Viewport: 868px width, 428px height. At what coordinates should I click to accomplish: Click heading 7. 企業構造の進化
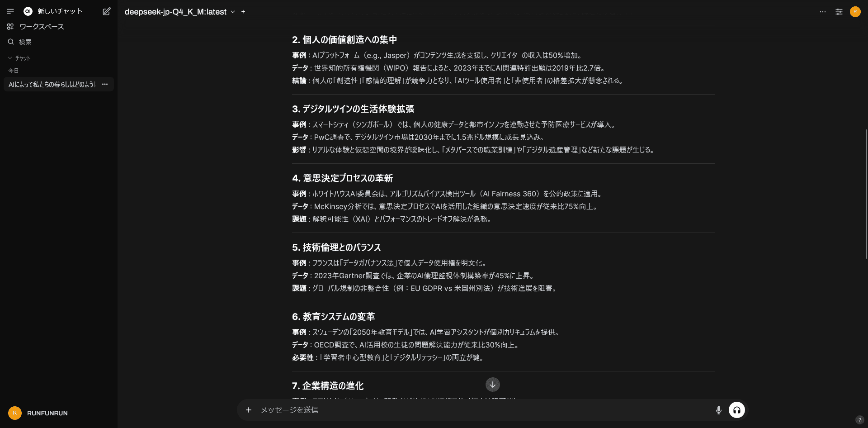click(x=328, y=386)
